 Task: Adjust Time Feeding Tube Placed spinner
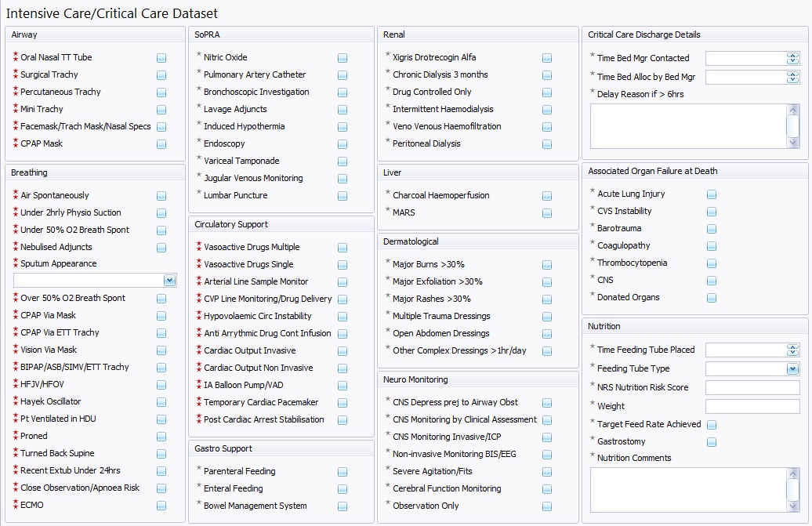click(792, 350)
